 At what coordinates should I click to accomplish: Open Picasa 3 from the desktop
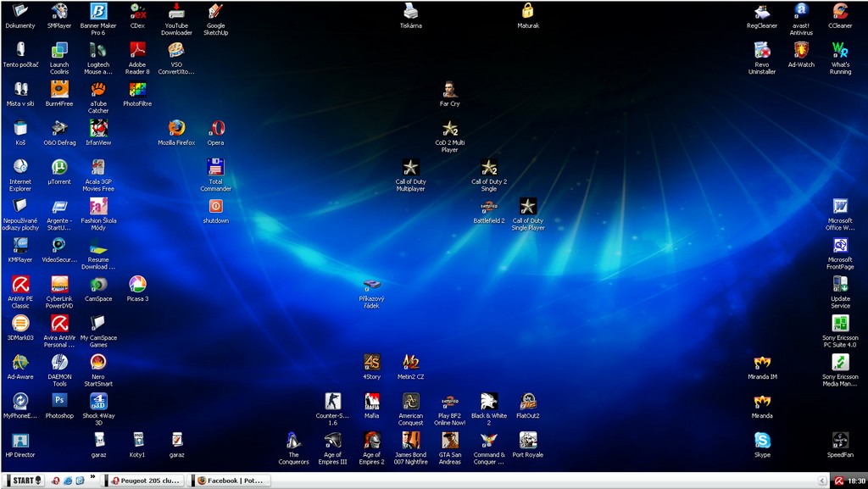coord(137,284)
